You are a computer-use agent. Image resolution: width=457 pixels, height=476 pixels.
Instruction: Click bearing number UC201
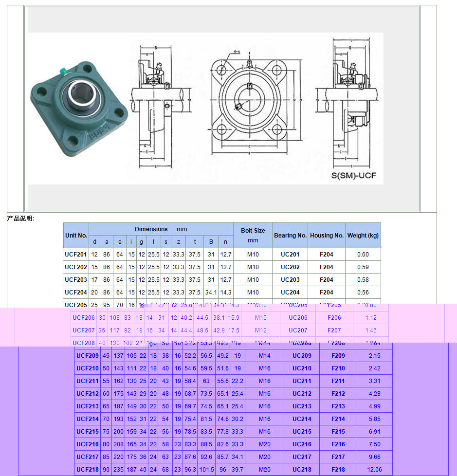click(290, 255)
